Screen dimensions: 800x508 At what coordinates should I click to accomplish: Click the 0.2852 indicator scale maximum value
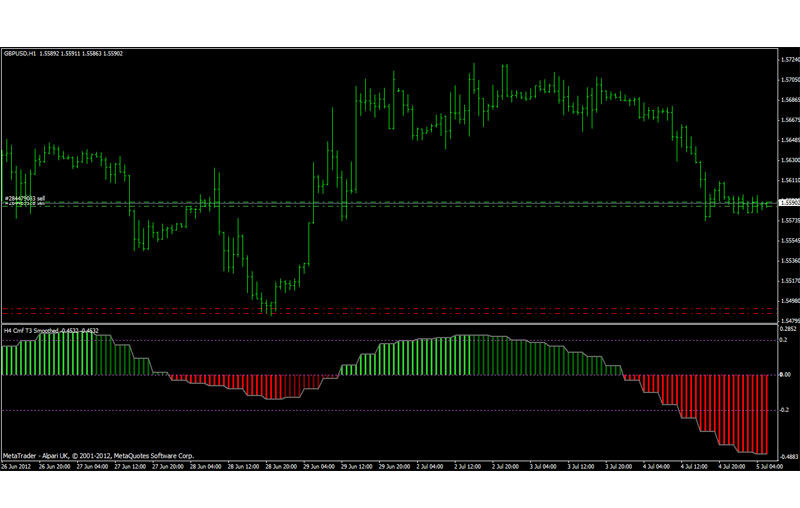(x=788, y=329)
